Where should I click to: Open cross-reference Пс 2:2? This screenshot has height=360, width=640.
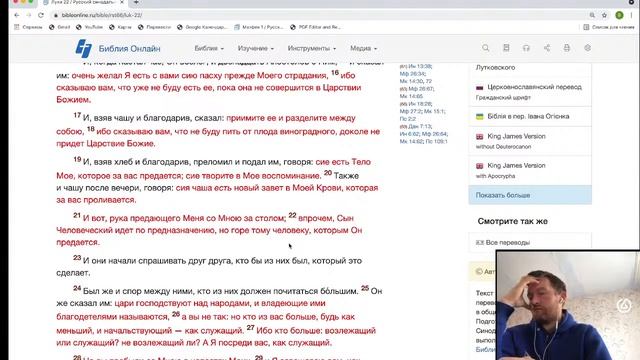pos(407,118)
